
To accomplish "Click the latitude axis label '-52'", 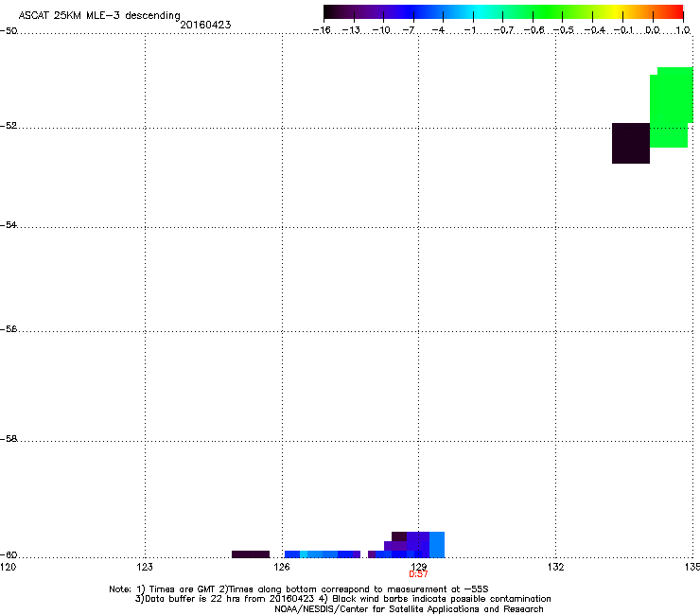I will click(x=9, y=126).
